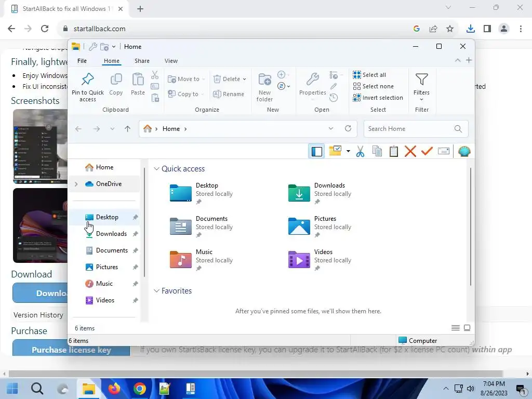Select the Home ribbon tab
532x399 pixels.
click(112, 61)
